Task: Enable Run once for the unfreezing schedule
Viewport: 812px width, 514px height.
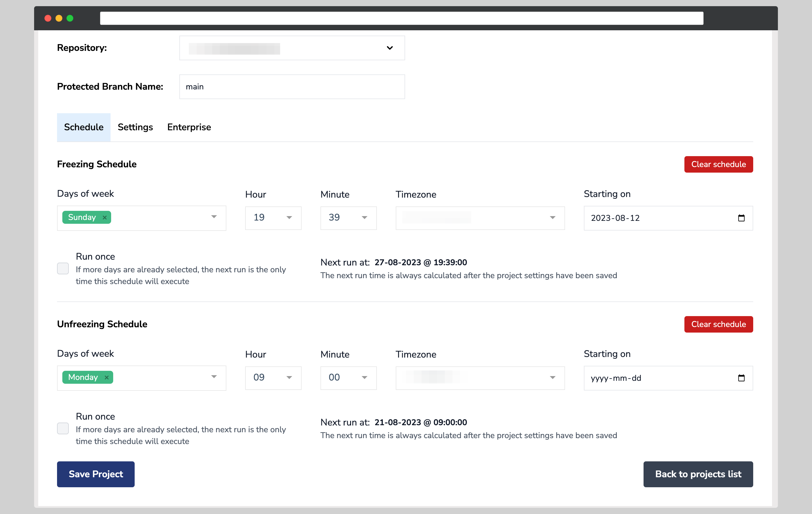Action: (x=63, y=428)
